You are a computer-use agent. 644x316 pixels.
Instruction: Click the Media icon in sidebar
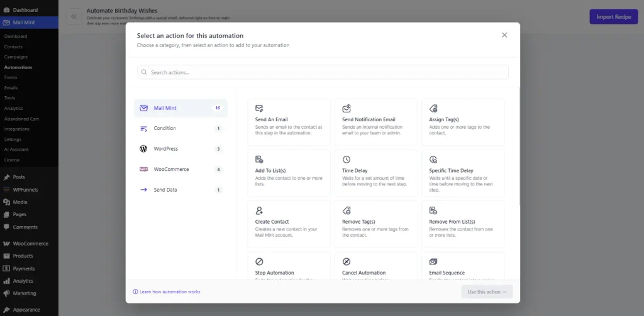pyautogui.click(x=6, y=202)
